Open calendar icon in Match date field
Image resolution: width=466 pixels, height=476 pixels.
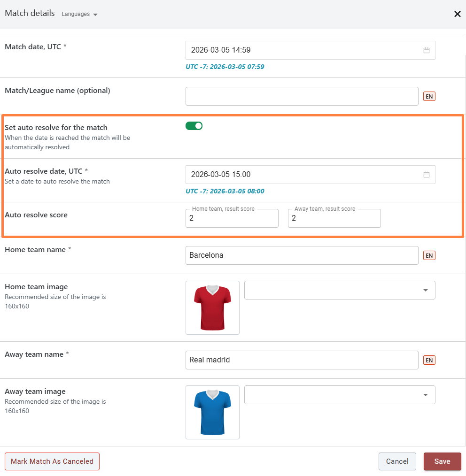[426, 50]
